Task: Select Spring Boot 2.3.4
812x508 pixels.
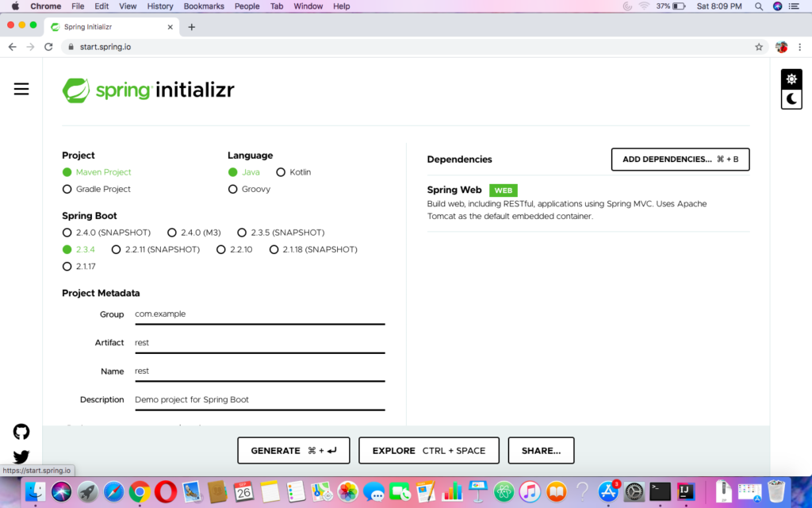Action: 79,249
